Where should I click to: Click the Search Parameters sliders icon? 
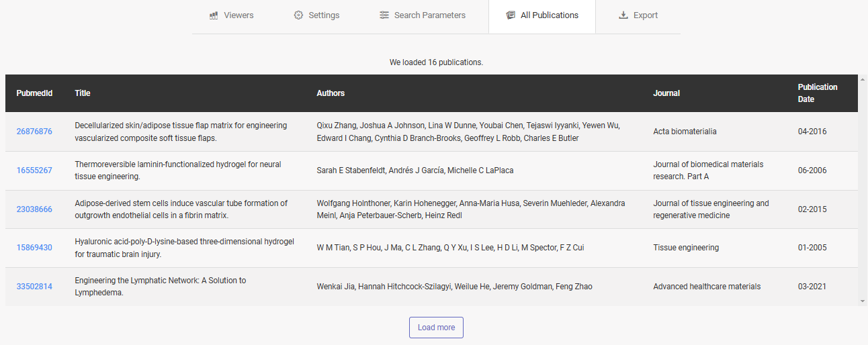[x=384, y=15]
